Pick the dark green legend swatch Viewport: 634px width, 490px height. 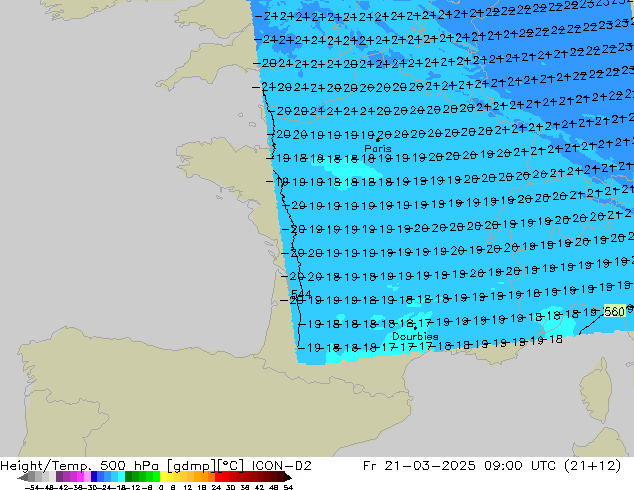[129, 477]
